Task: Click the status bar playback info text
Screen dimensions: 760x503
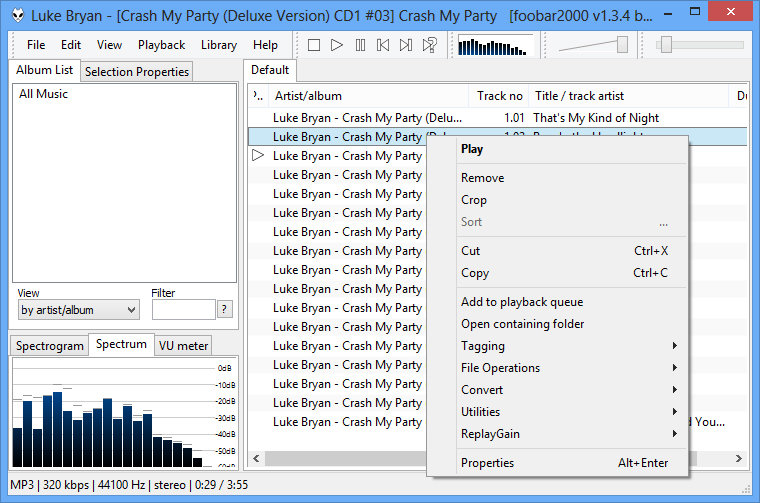Action: click(129, 485)
